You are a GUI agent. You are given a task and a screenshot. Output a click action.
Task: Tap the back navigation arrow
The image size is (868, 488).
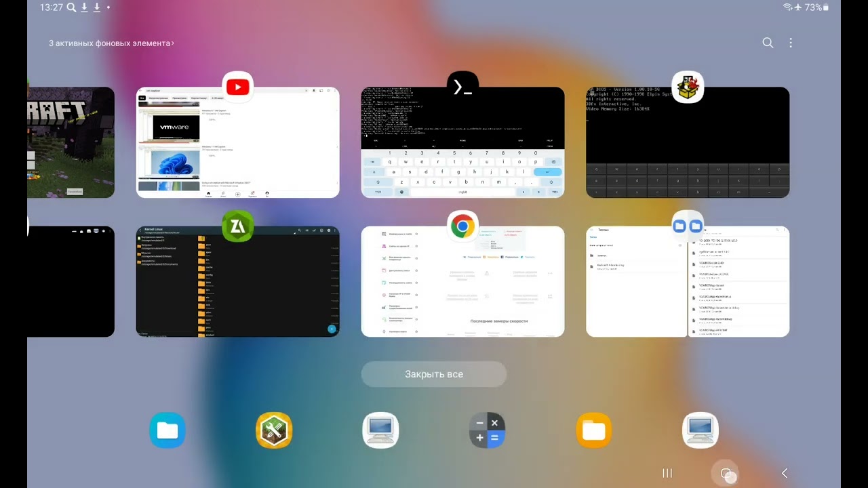tap(785, 473)
